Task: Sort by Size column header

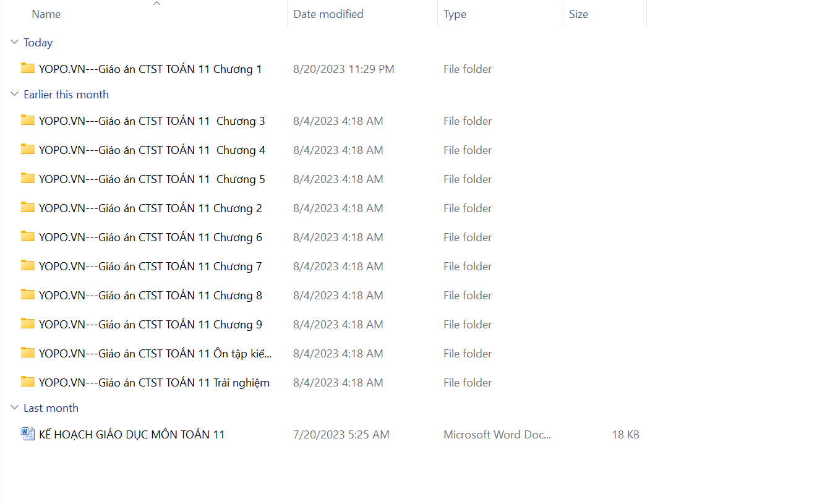Action: [x=578, y=14]
